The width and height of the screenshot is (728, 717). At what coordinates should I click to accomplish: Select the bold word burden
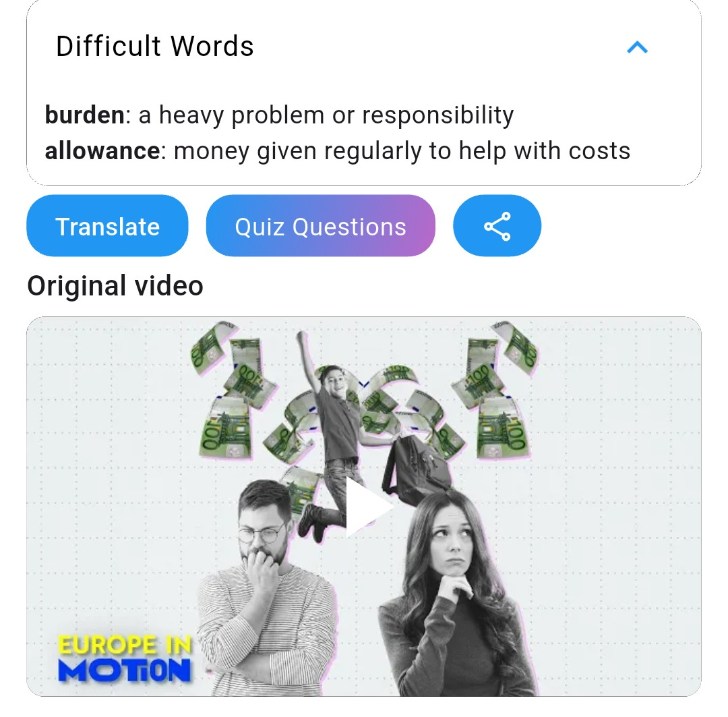point(84,115)
